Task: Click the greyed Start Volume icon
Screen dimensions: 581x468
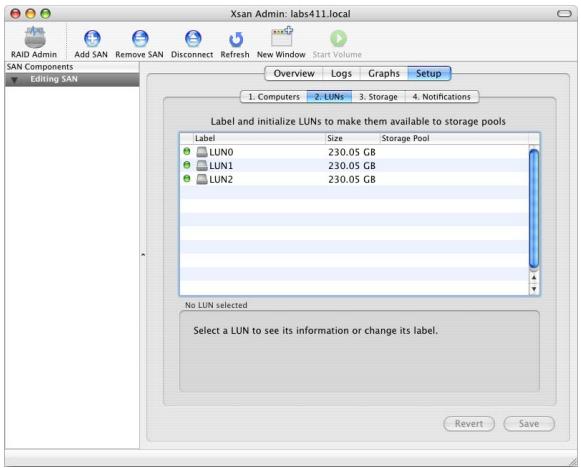Action: tap(338, 39)
